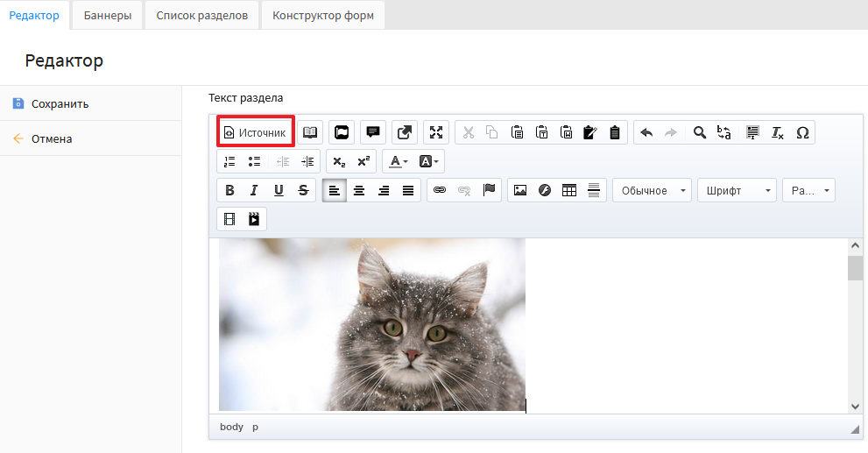This screenshot has height=453, width=868.
Task: Insert a table via the table icon
Action: pyautogui.click(x=569, y=190)
